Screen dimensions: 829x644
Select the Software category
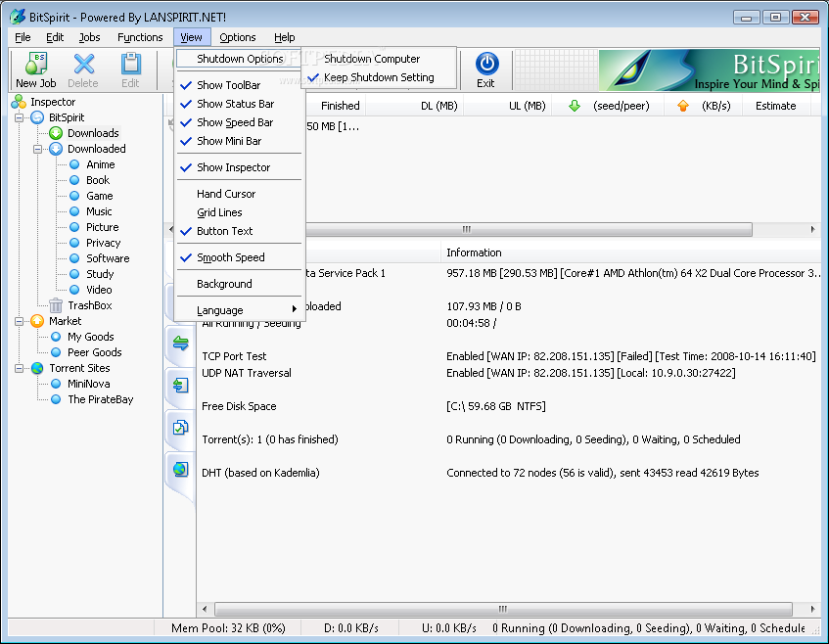point(108,258)
